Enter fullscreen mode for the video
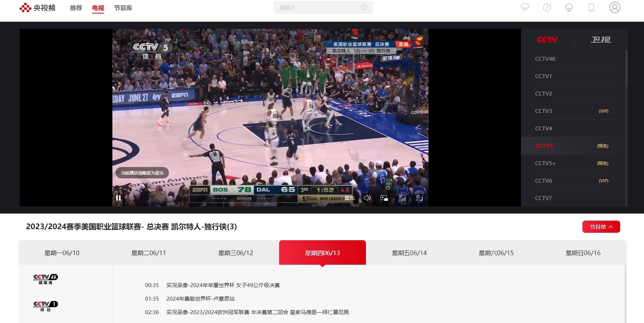Screen dimensions: 644x323 pos(401,198)
